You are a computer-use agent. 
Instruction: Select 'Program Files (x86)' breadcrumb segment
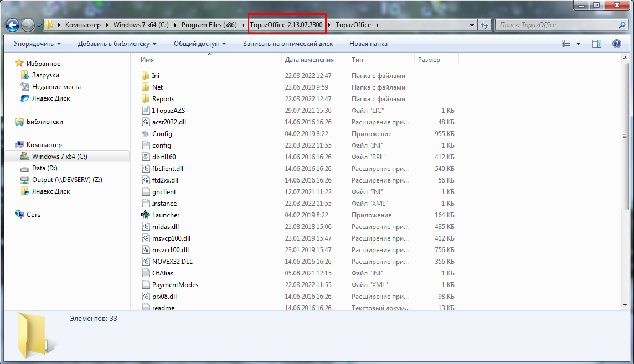[x=209, y=25]
